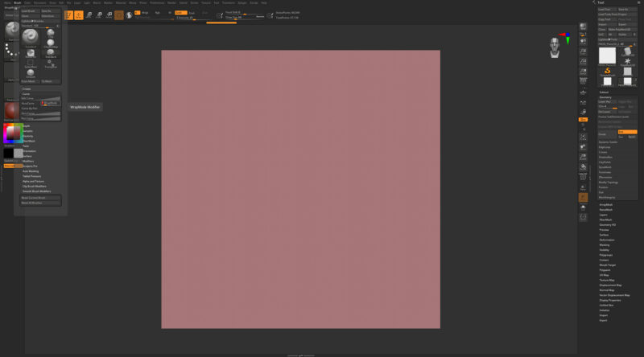Image resolution: width=644 pixels, height=357 pixels.
Task: Click the SimpleBrush tool icon
Action: click(x=607, y=72)
